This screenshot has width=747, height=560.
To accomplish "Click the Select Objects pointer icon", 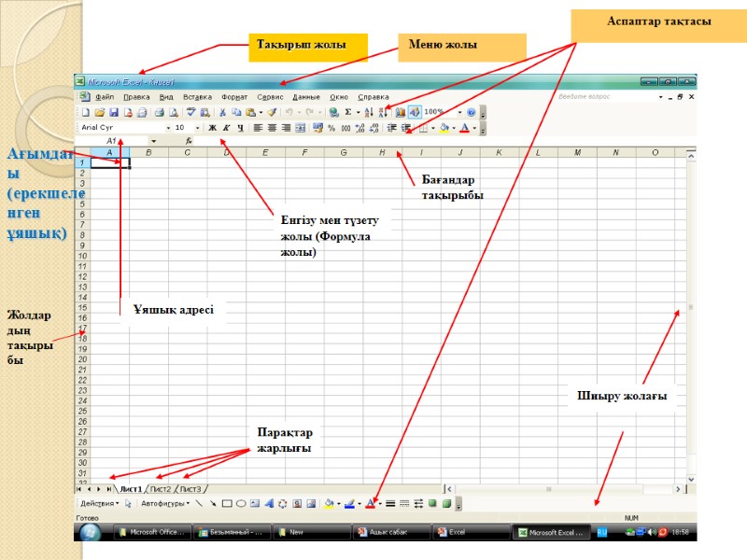I will [128, 503].
